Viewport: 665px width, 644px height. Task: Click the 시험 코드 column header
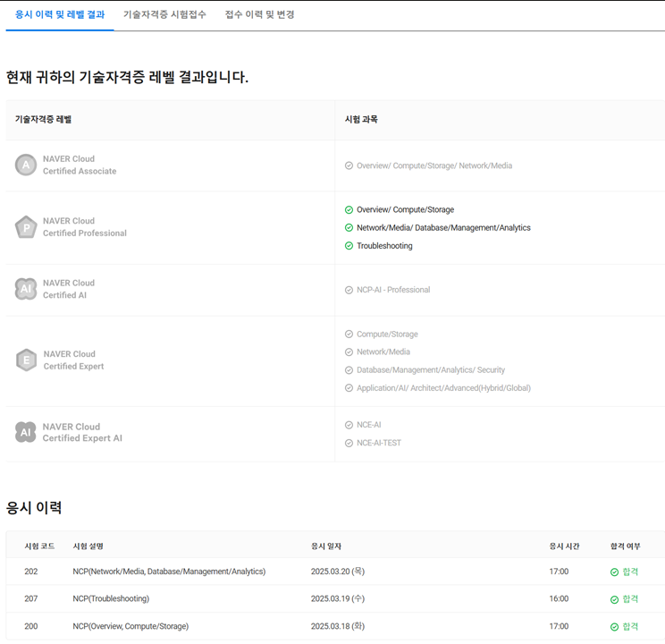pyautogui.click(x=39, y=547)
